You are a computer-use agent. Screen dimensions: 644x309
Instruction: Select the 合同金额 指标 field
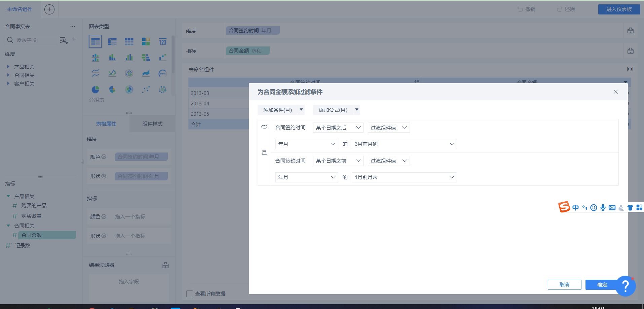click(x=47, y=235)
